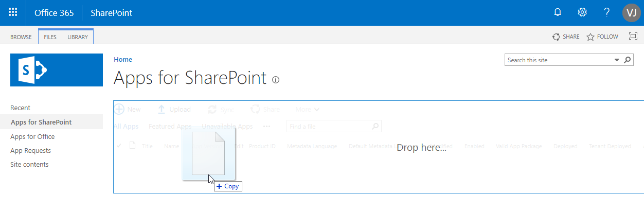
Task: Open Site contents in left navigation
Action: point(29,164)
